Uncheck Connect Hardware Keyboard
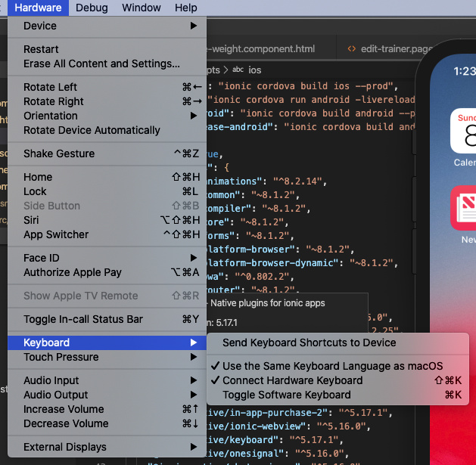This screenshot has height=465, width=476. coord(338,380)
